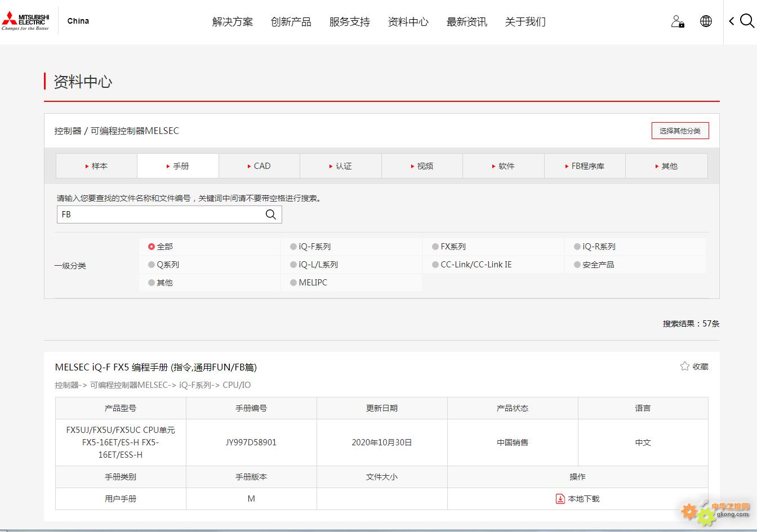Click the 中文 language cell
The height and width of the screenshot is (532, 757).
(643, 442)
